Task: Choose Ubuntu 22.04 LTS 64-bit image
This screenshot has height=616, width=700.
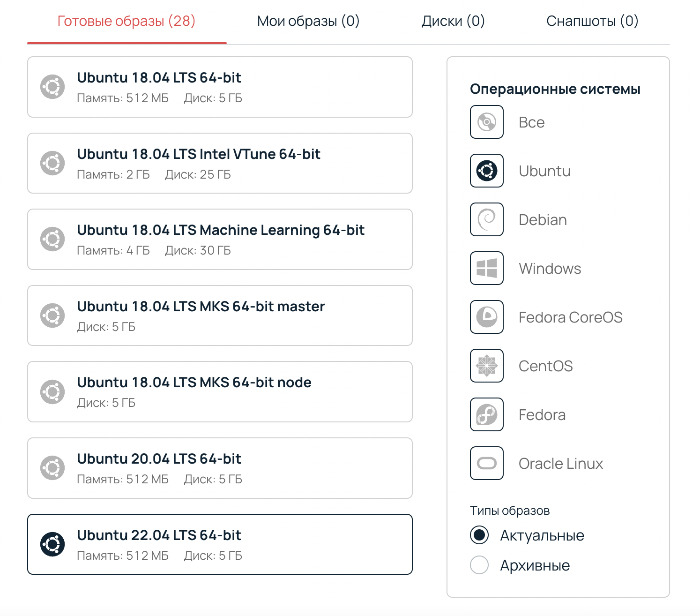Action: pos(220,544)
